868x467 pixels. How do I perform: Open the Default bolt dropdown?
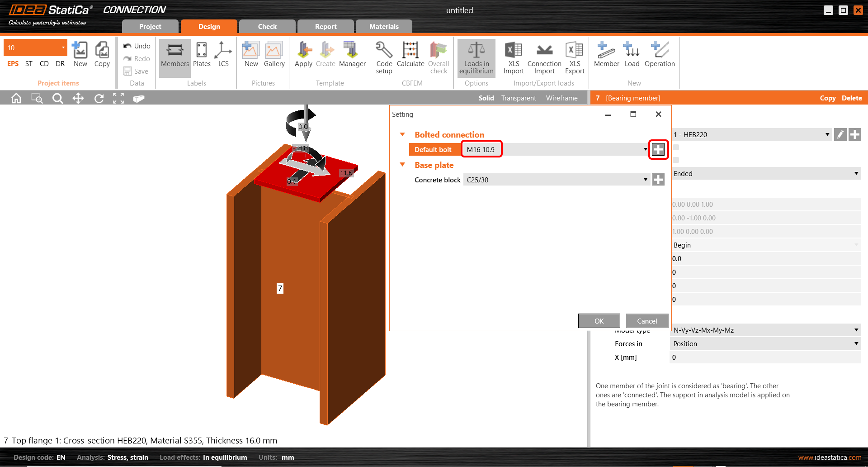point(645,149)
